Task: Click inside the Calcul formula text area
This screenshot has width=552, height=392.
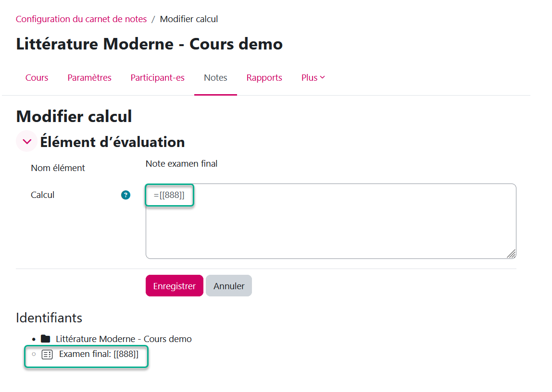Action: click(x=331, y=226)
